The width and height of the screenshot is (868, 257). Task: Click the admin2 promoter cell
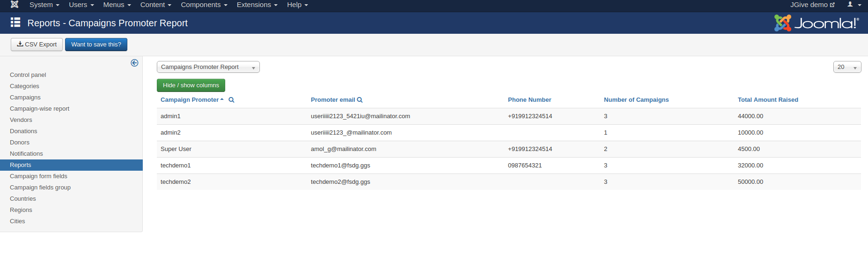(170, 133)
